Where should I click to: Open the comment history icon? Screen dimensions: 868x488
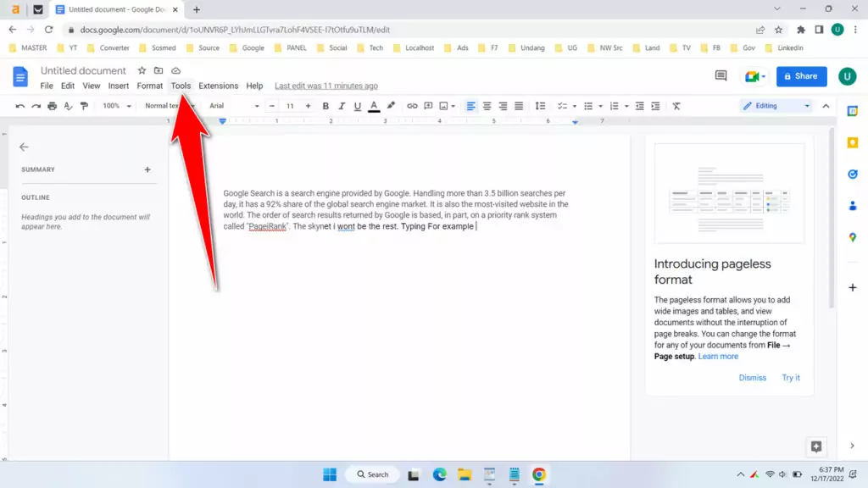[x=720, y=76]
